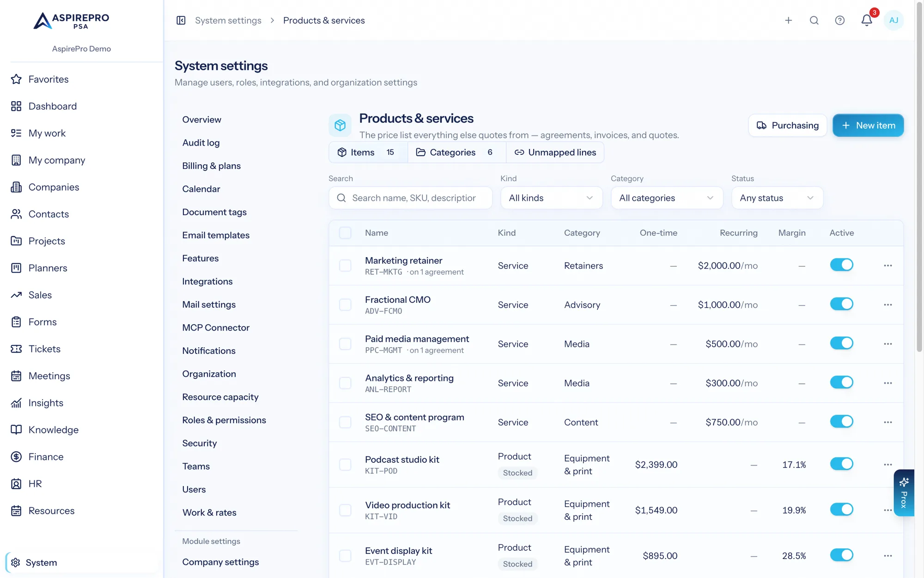Click the Resources calendar icon
Screen dimensions: 924x578
point(16,511)
